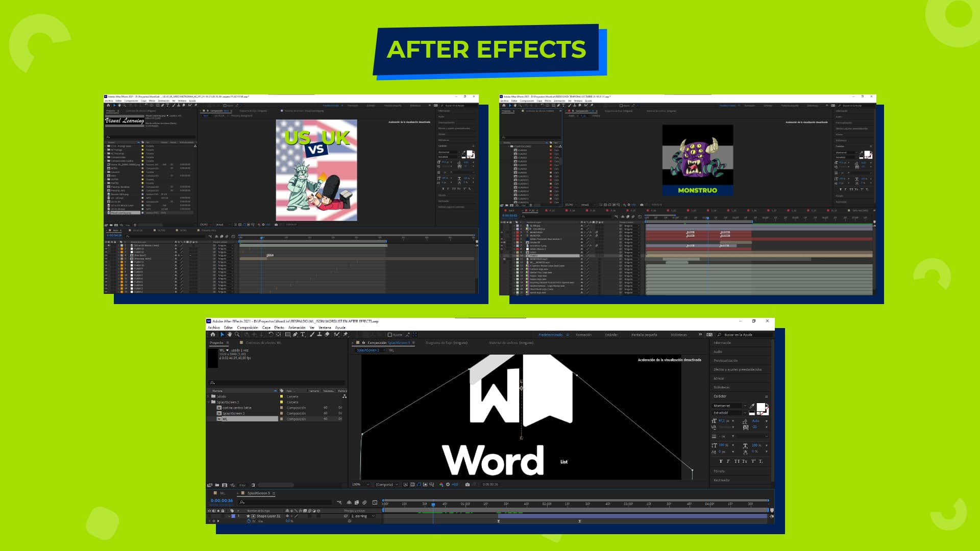Click the snapshot camera icon below the composition viewer

tap(468, 485)
